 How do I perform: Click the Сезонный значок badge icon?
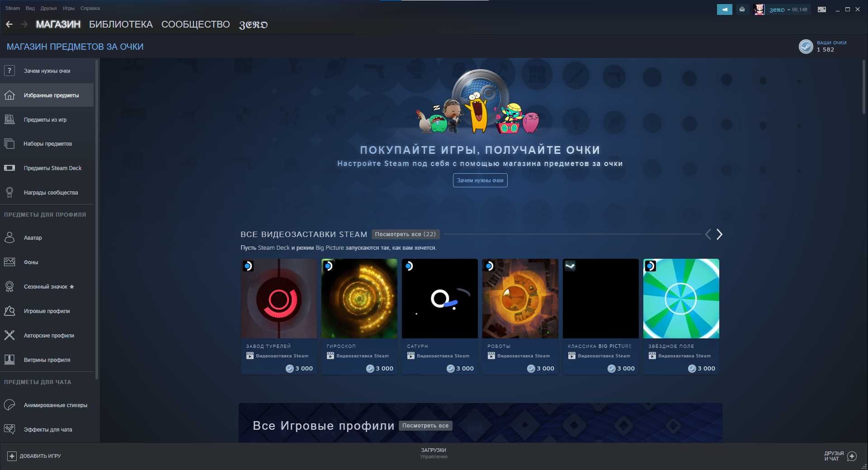tap(9, 286)
